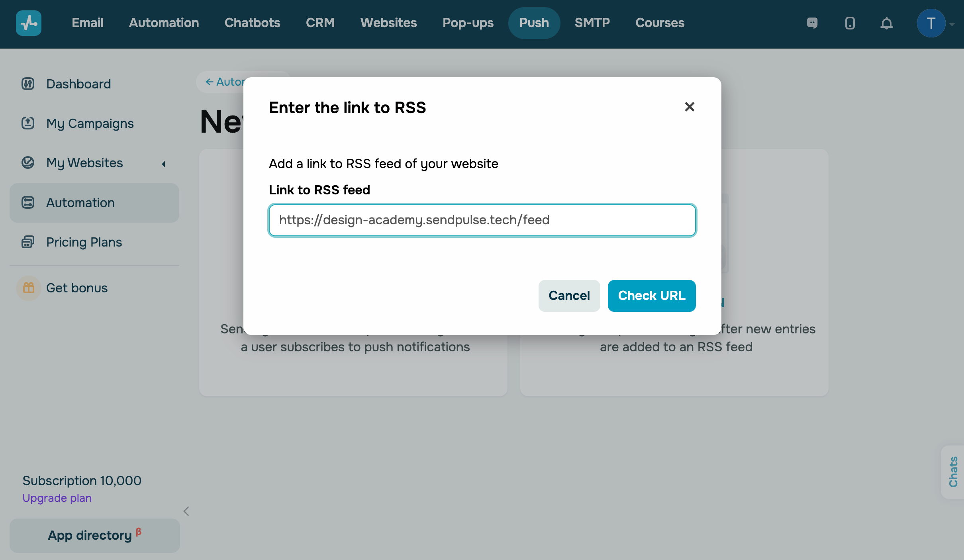Click the My Campaigns sidebar icon
Screen dimensions: 964x560
[x=28, y=123]
